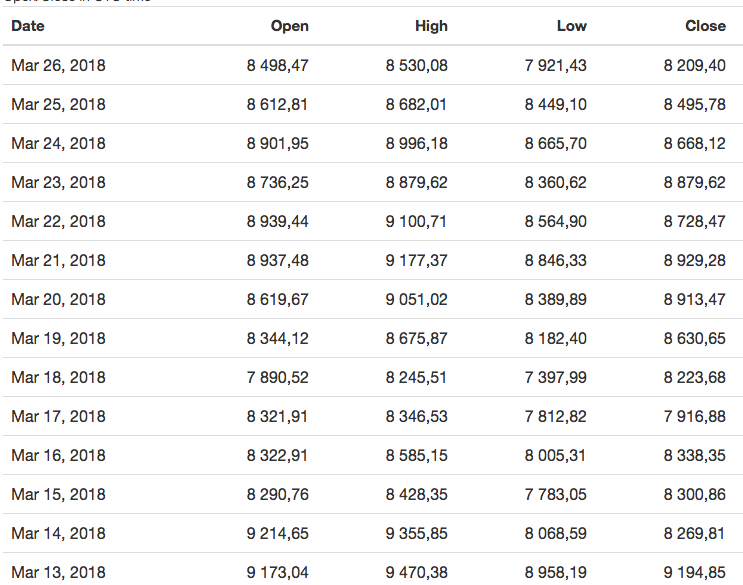Click high value 8 530,08

(417, 65)
